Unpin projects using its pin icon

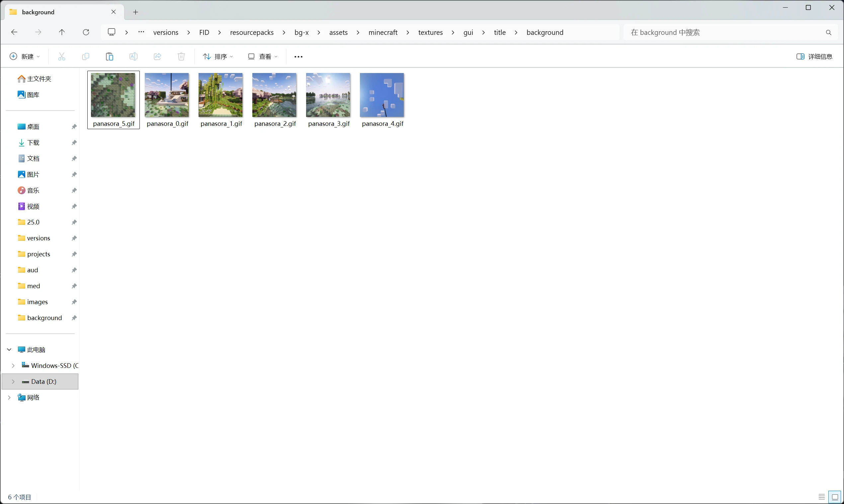74,254
